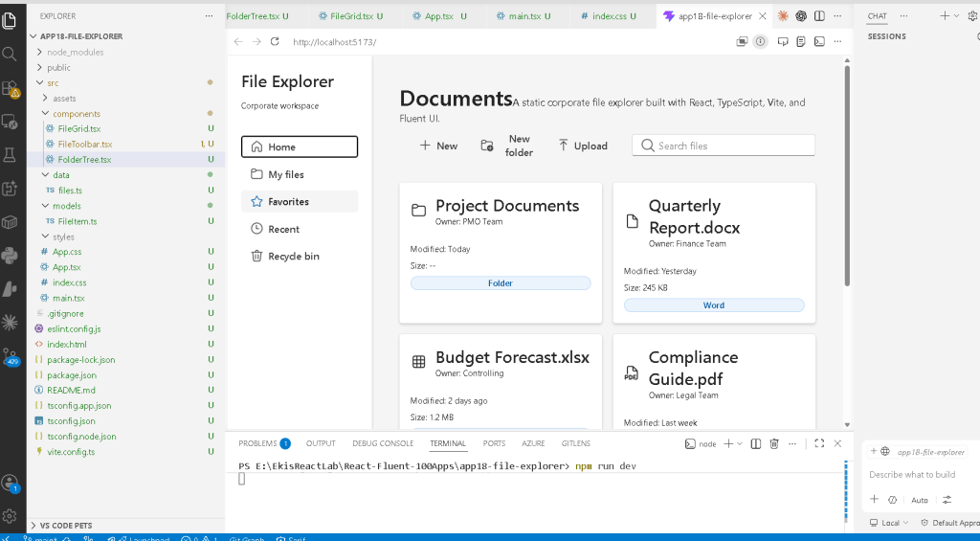Click the Claude starburst icon in editor toolbar

point(783,16)
